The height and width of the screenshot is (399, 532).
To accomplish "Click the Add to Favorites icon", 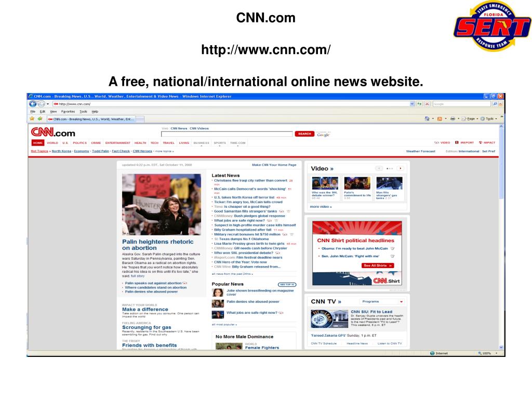I will [x=40, y=119].
